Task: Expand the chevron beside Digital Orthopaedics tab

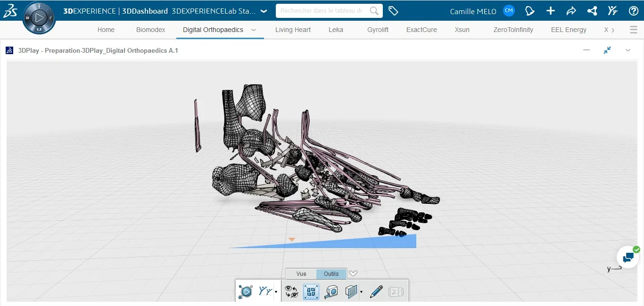Action: (x=254, y=30)
